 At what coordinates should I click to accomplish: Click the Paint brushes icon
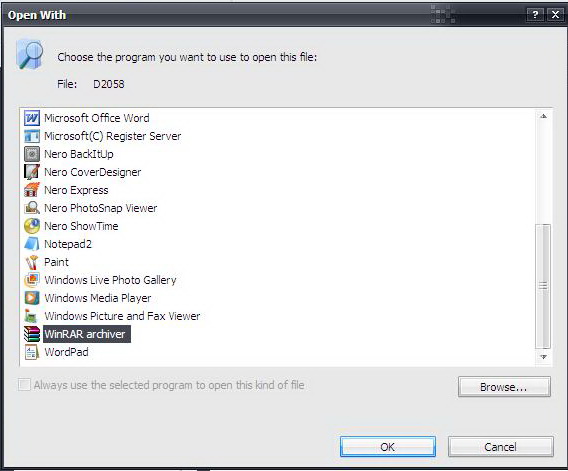coord(32,262)
